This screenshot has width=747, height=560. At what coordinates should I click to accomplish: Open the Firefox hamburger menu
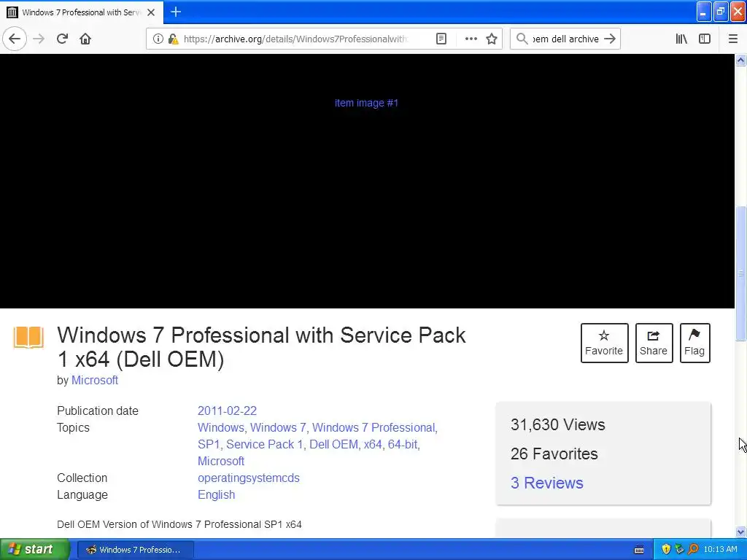[x=732, y=39]
